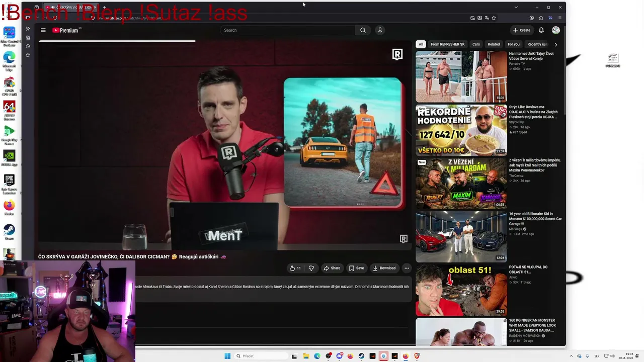644x362 pixels.
Task: Save the video to a playlist
Action: pyautogui.click(x=356, y=268)
